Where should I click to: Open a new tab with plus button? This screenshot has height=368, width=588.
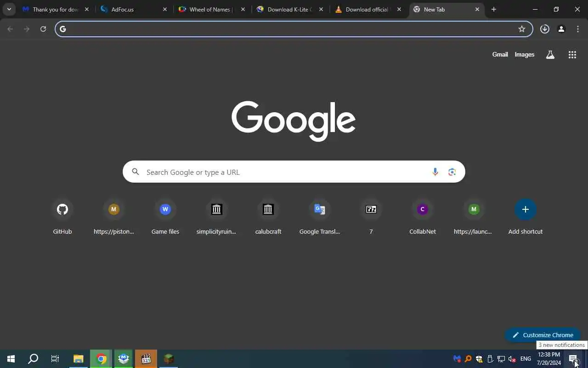pyautogui.click(x=494, y=9)
